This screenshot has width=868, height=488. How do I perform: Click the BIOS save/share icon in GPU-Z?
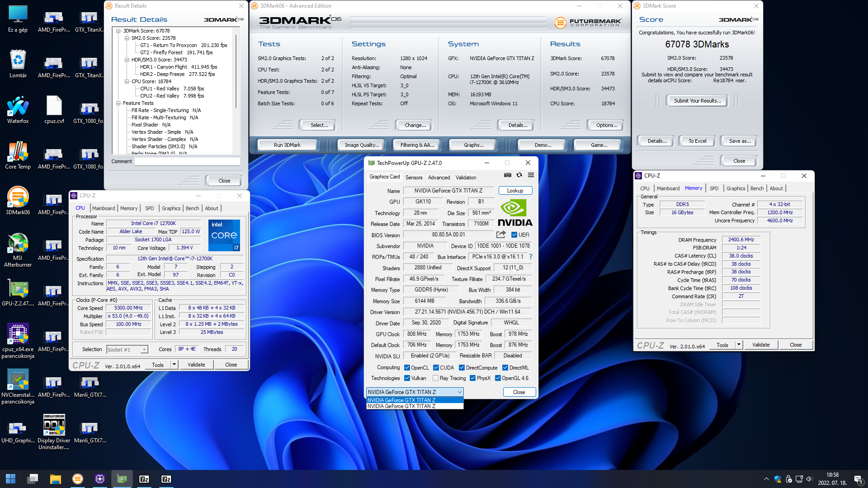(501, 235)
